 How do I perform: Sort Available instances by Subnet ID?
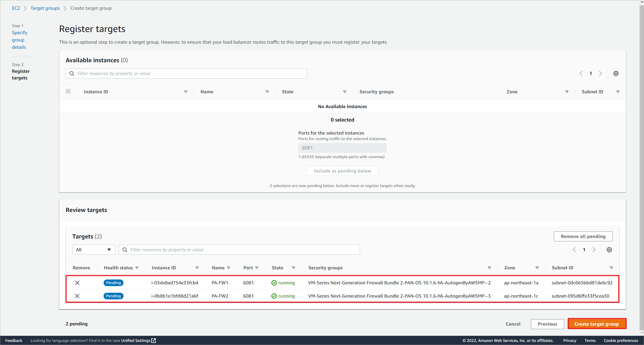pos(618,92)
